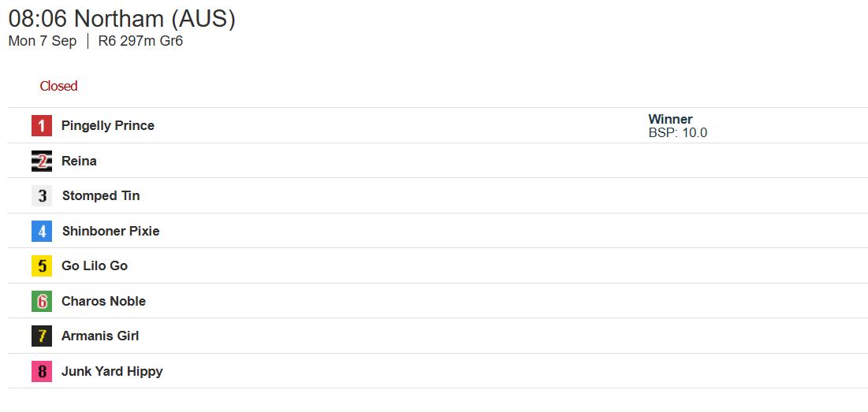This screenshot has width=868, height=412.
Task: Click the green trap 6 icon
Action: (42, 302)
